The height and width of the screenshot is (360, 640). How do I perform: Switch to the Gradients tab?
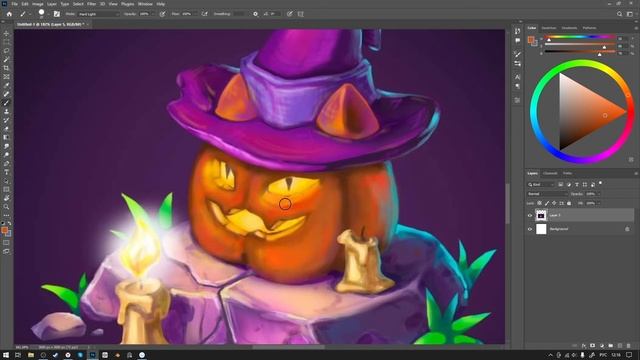point(569,28)
